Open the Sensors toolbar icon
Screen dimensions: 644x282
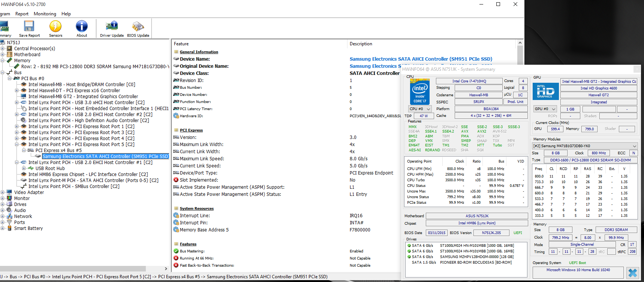click(55, 29)
